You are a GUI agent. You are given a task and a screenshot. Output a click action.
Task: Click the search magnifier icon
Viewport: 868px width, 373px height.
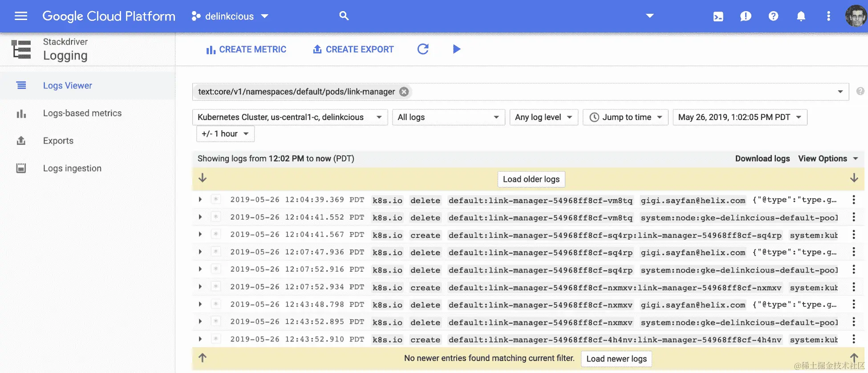[344, 16]
